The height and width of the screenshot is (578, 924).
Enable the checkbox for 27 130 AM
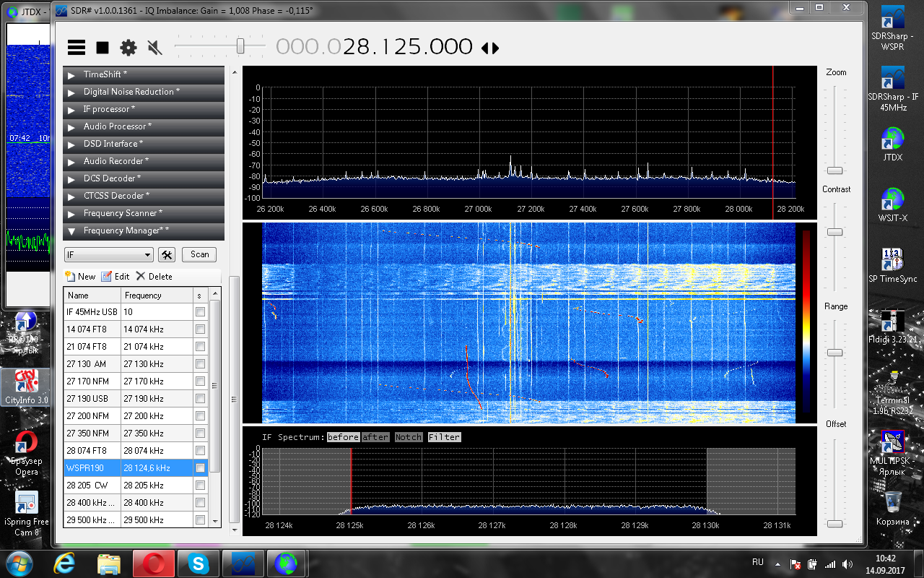200,364
